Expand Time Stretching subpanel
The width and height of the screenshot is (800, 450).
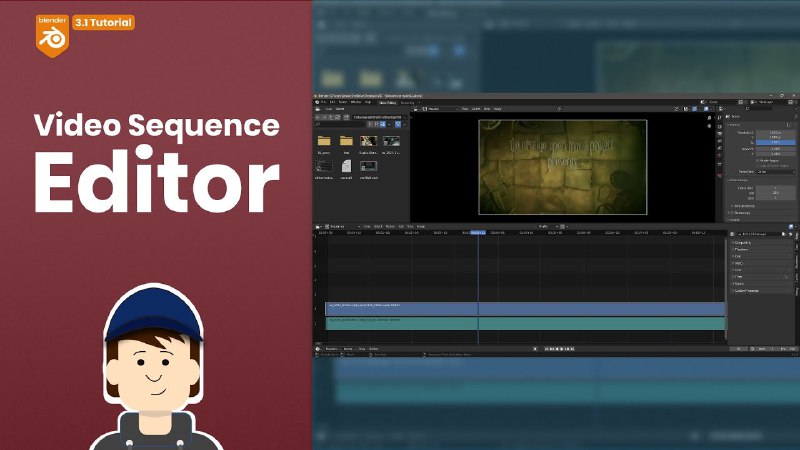pos(743,206)
